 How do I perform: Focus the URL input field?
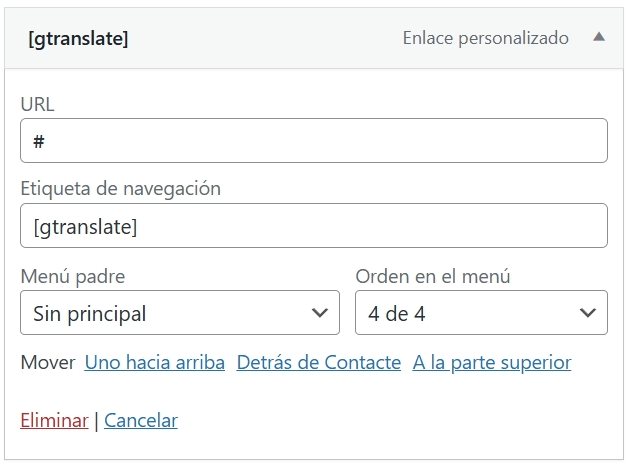coord(313,141)
